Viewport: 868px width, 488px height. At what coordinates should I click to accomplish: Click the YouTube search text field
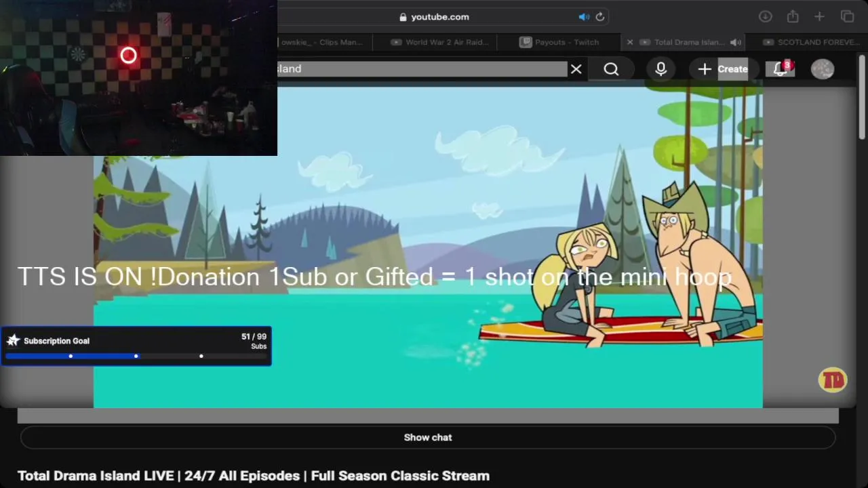point(422,69)
